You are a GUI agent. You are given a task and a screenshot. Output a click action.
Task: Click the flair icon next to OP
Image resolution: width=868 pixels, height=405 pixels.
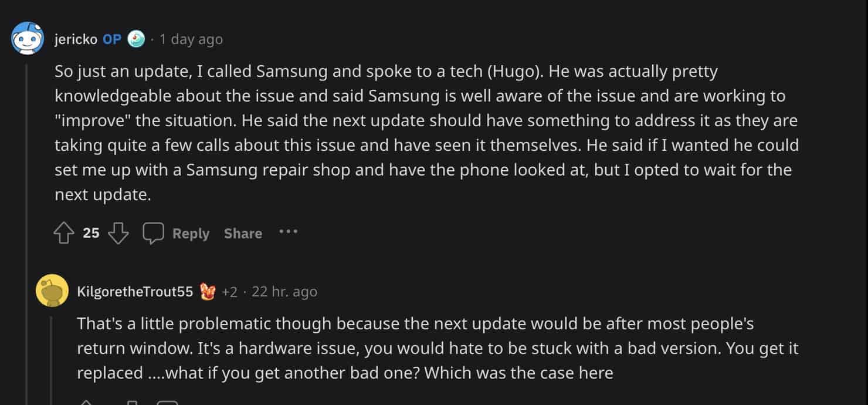(x=136, y=39)
